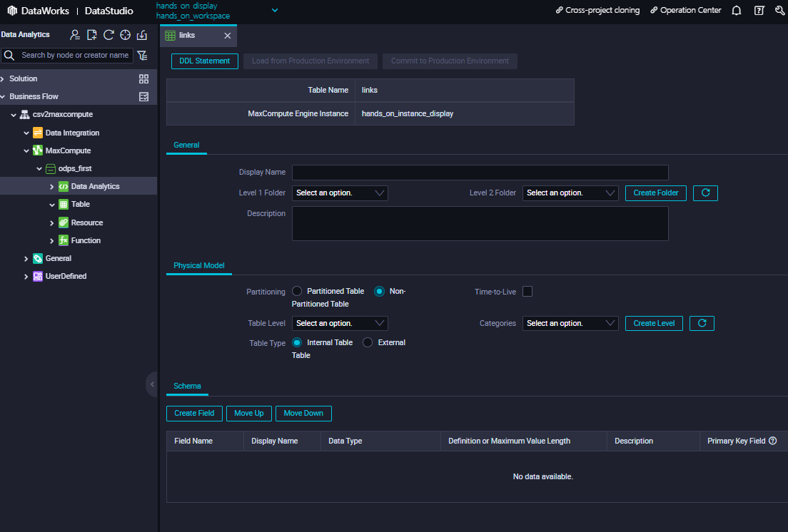Refresh the folder list icon button
Image resolution: width=788 pixels, height=532 pixels.
point(706,193)
